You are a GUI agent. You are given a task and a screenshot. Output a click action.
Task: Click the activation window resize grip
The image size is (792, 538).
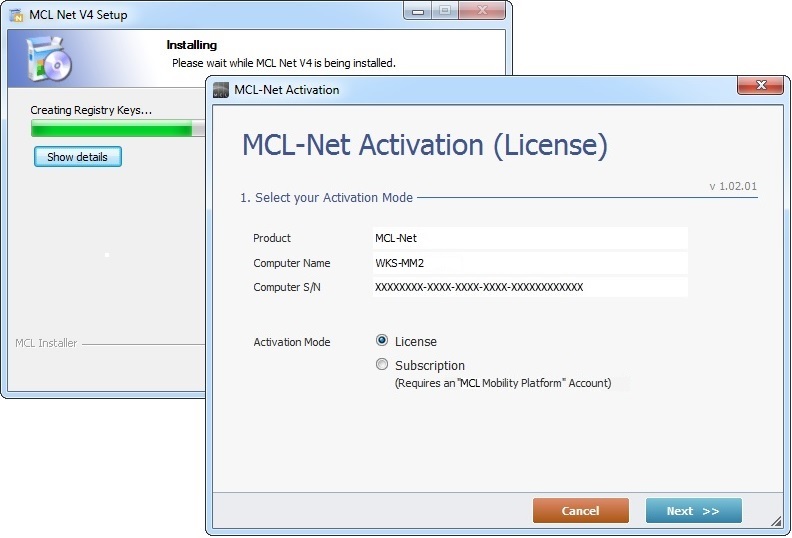pyautogui.click(x=777, y=522)
